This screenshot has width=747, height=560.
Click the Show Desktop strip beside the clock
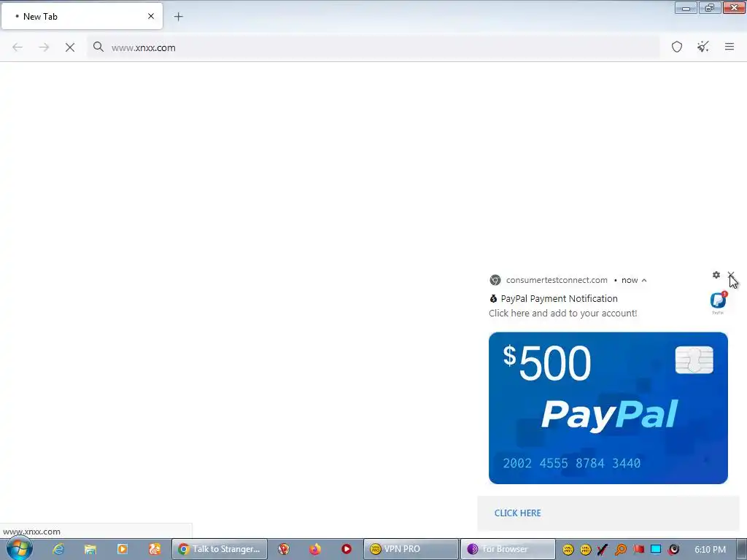pos(742,549)
